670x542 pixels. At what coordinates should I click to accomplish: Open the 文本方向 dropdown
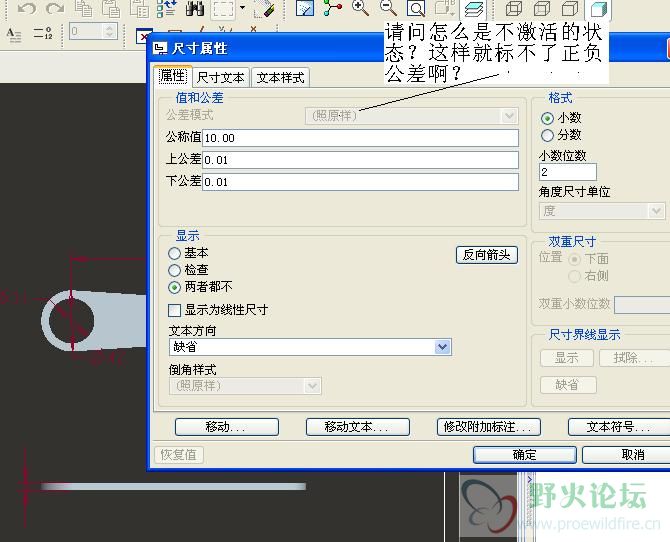point(310,347)
